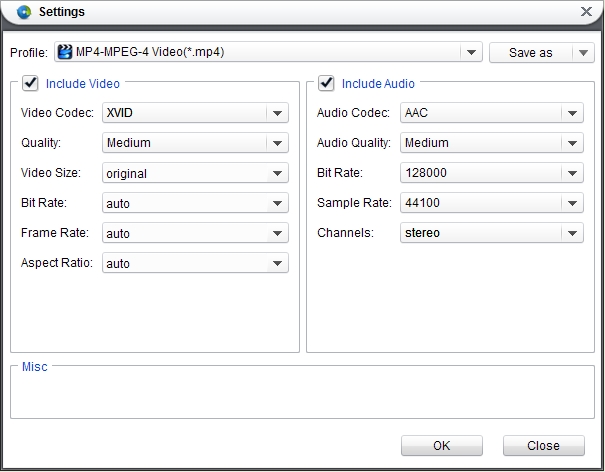Open the Save as arrow menu
This screenshot has width=605, height=472.
pyautogui.click(x=583, y=52)
